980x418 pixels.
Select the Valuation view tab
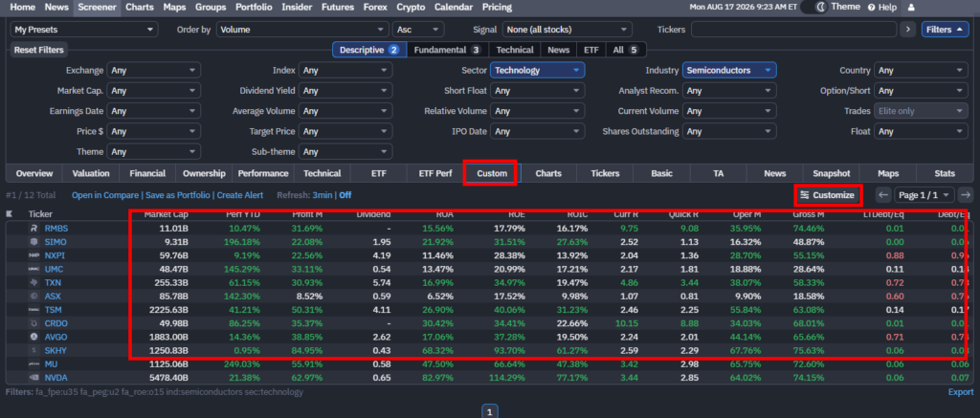[91, 173]
